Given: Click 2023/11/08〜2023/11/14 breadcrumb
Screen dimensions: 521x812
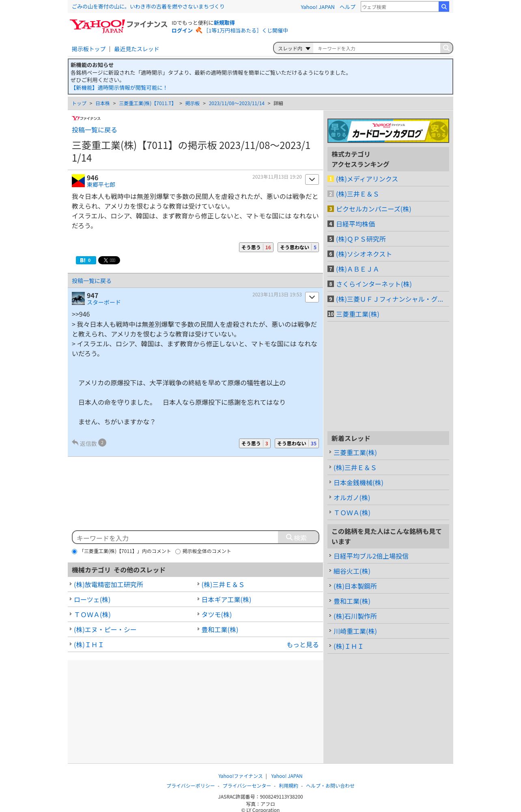Looking at the screenshot, I should [x=237, y=104].
